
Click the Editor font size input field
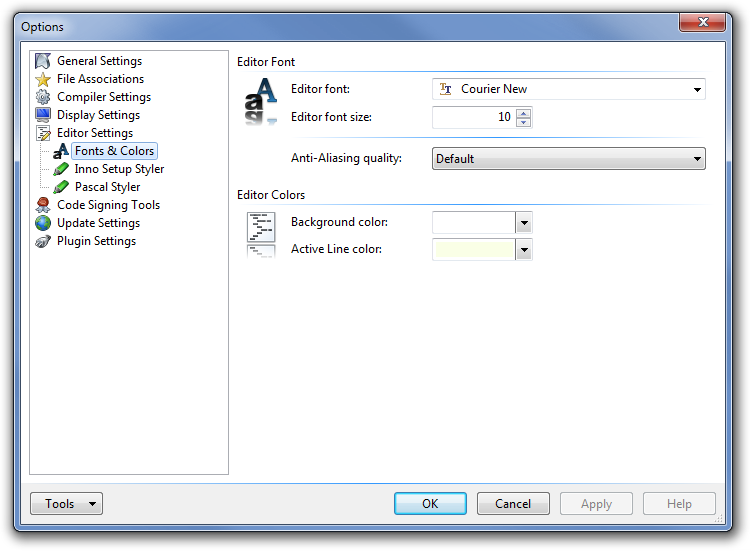tap(473, 118)
